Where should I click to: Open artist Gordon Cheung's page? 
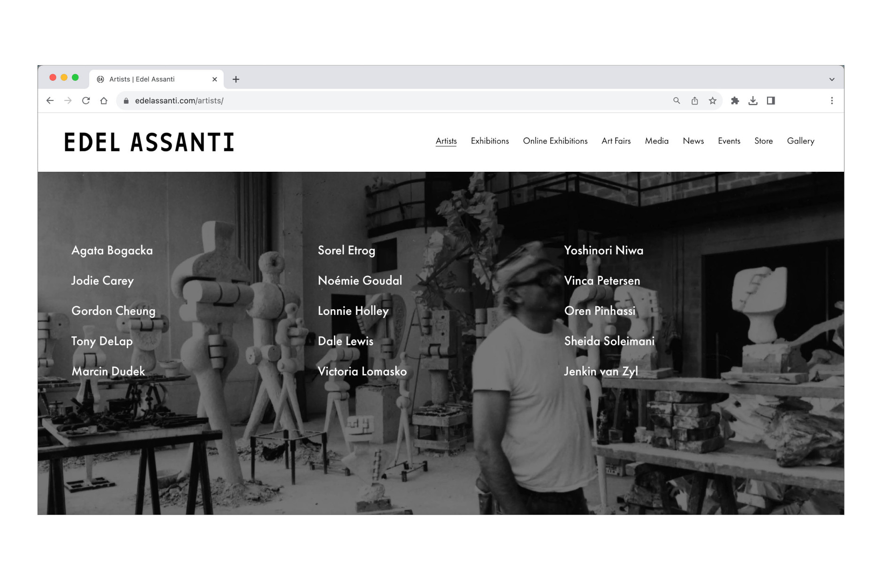pos(113,311)
